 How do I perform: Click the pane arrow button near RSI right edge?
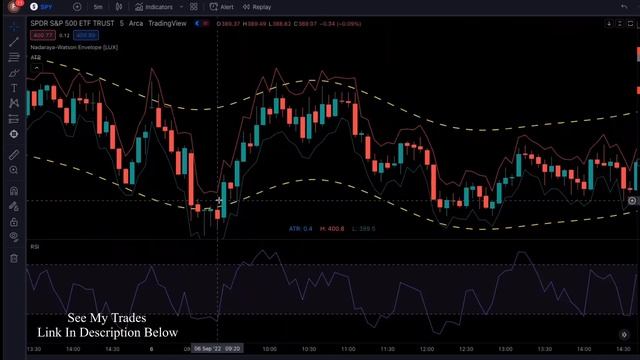pyautogui.click(x=624, y=335)
